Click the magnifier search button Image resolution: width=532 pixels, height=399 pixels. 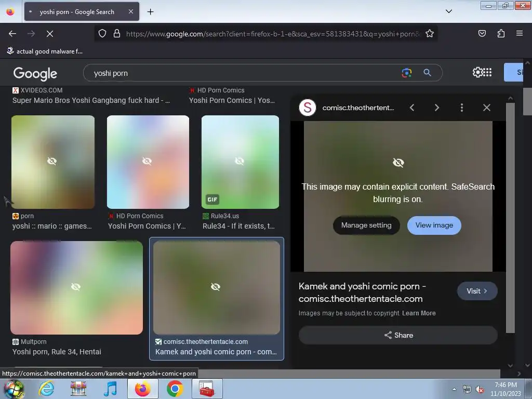[427, 73]
